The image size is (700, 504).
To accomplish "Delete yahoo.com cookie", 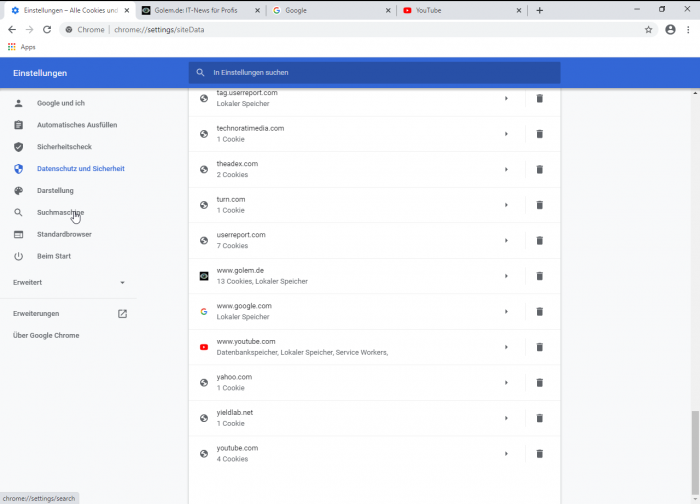I will [539, 383].
